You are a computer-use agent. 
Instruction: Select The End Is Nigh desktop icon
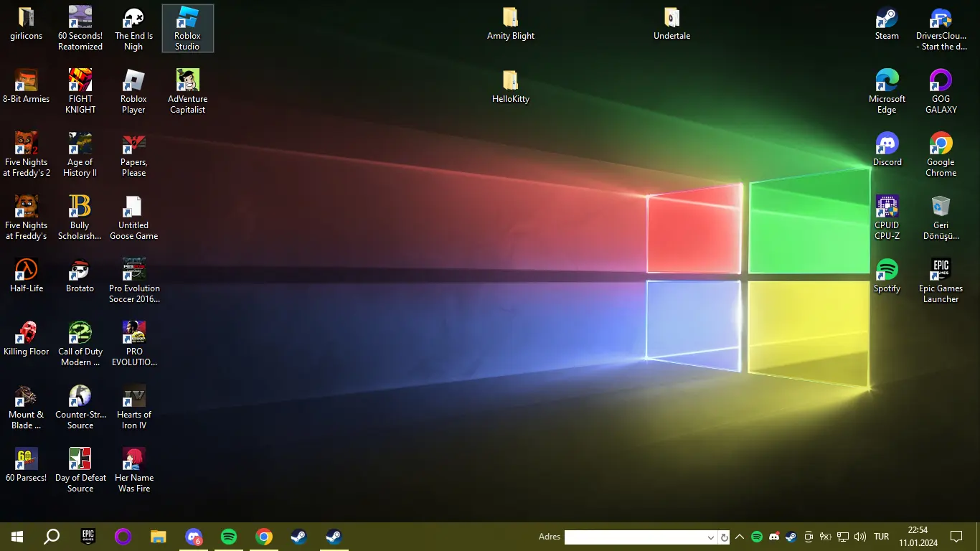(133, 28)
